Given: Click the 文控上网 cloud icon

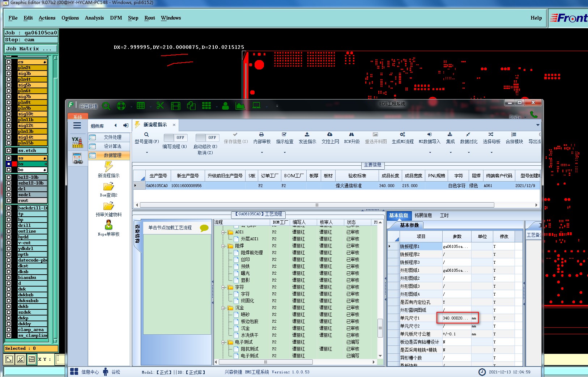Looking at the screenshot, I should [330, 134].
